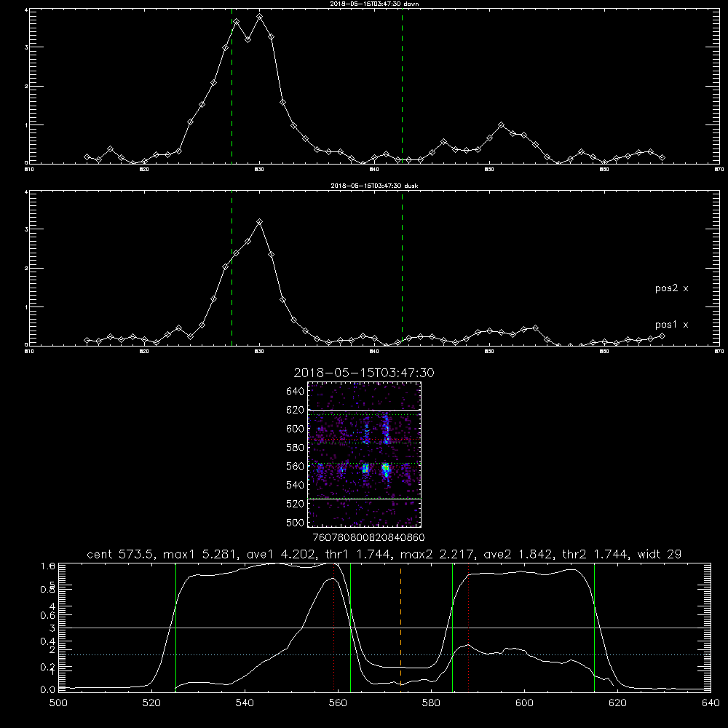Click the 500 label on the bottom plot's x-axis

pyautogui.click(x=58, y=703)
